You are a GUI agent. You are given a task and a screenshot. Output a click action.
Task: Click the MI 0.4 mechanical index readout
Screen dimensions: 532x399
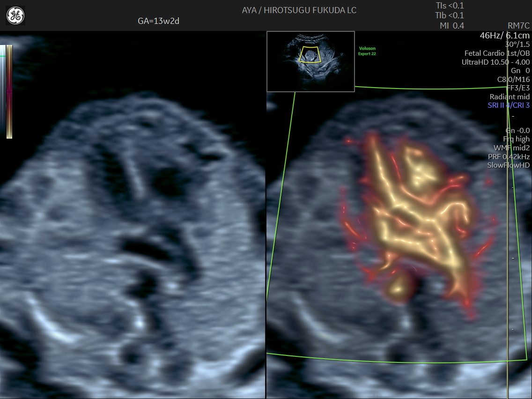click(x=451, y=26)
